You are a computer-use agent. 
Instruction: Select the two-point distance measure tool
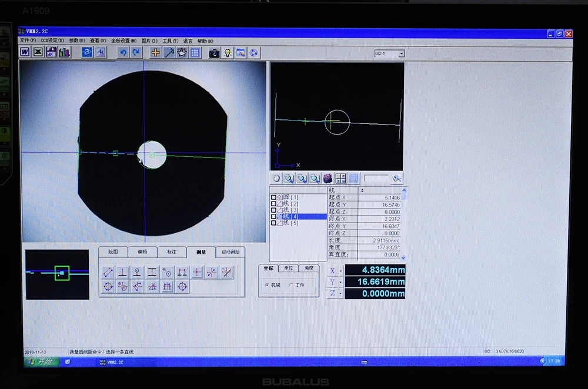click(108, 273)
